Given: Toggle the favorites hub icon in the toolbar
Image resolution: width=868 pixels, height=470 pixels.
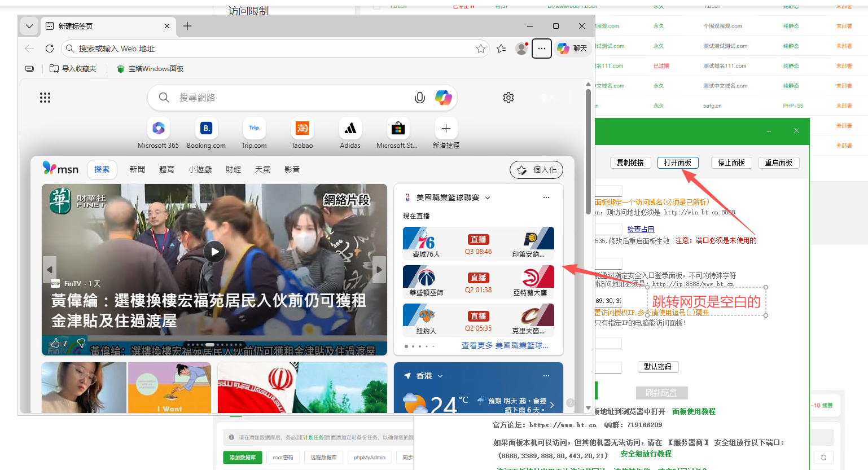Looking at the screenshot, I should click(501, 49).
